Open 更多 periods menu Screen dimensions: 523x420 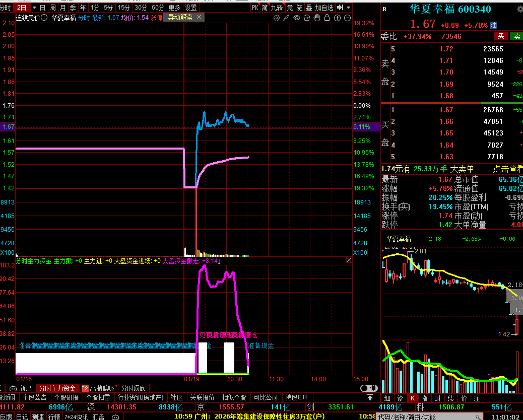click(174, 8)
